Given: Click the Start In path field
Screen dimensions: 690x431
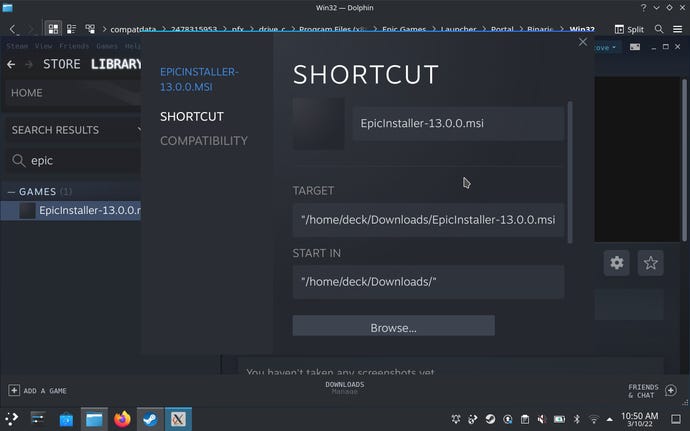Looking at the screenshot, I should pyautogui.click(x=428, y=282).
